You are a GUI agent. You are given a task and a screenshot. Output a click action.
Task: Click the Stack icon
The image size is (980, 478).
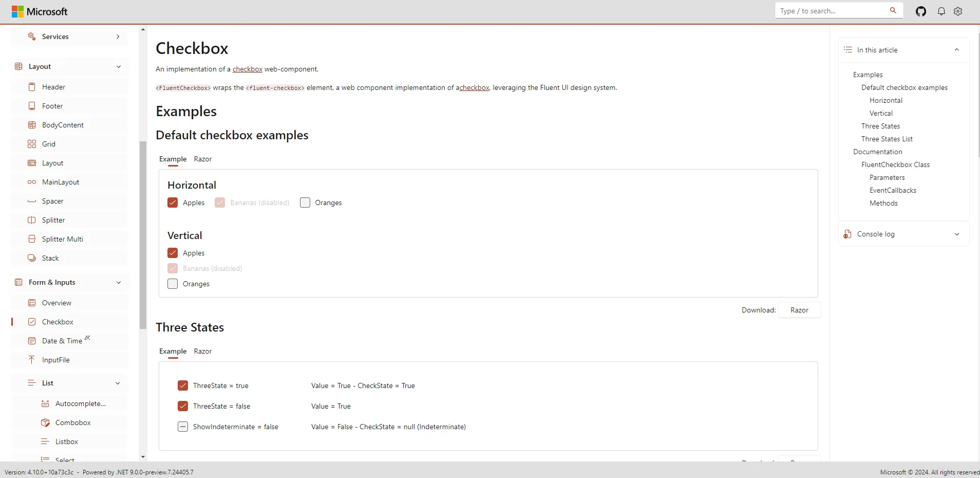point(32,258)
